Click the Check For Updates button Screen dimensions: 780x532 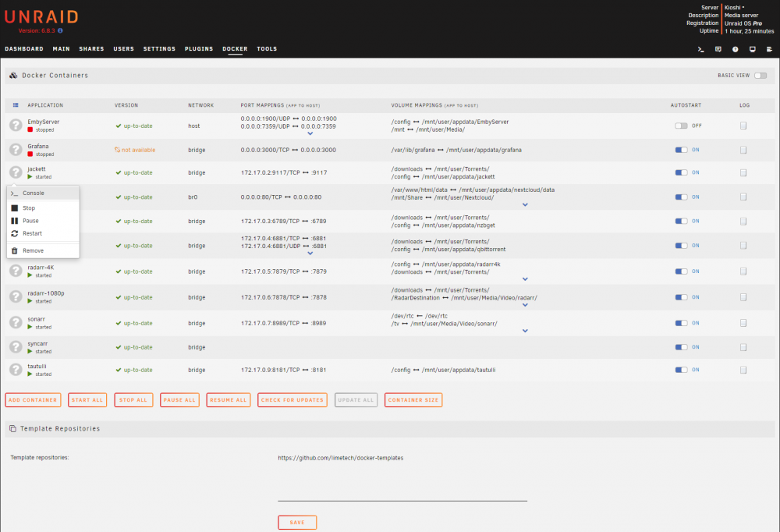tap(292, 399)
